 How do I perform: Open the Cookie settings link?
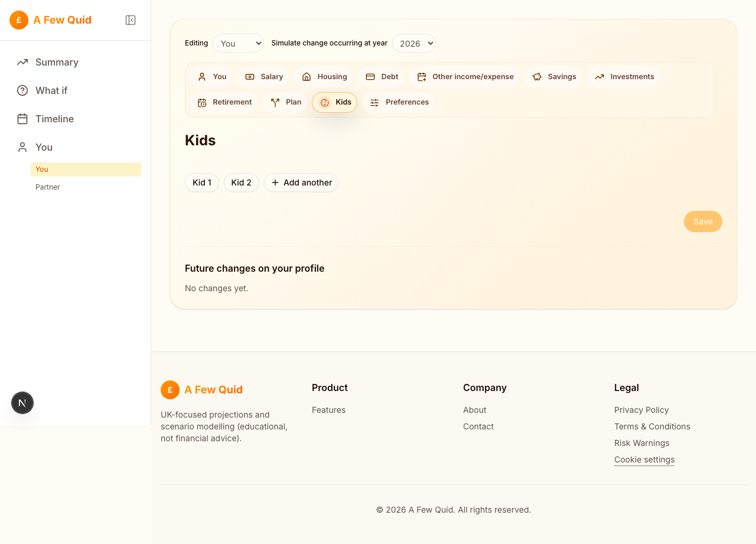644,460
